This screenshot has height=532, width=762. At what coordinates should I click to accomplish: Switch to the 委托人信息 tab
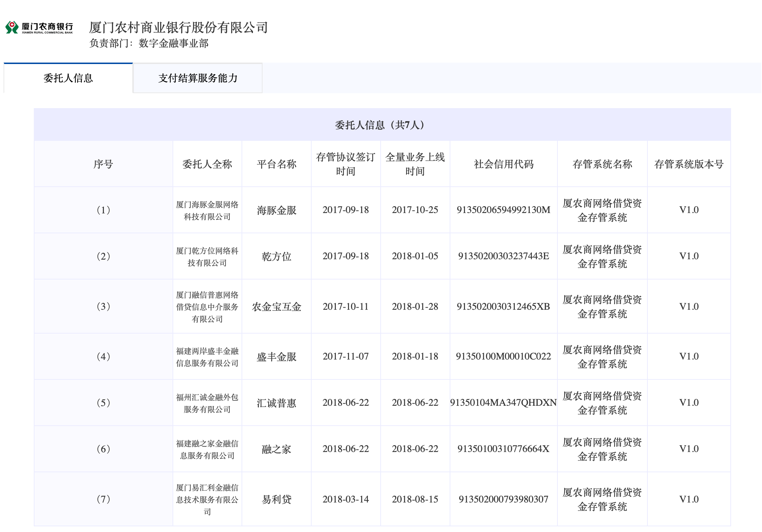pos(68,78)
